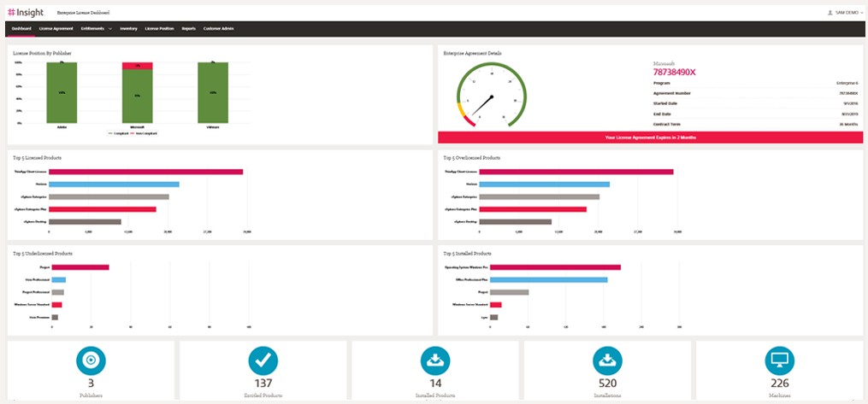Click the Entitled Products count 137

(x=263, y=384)
